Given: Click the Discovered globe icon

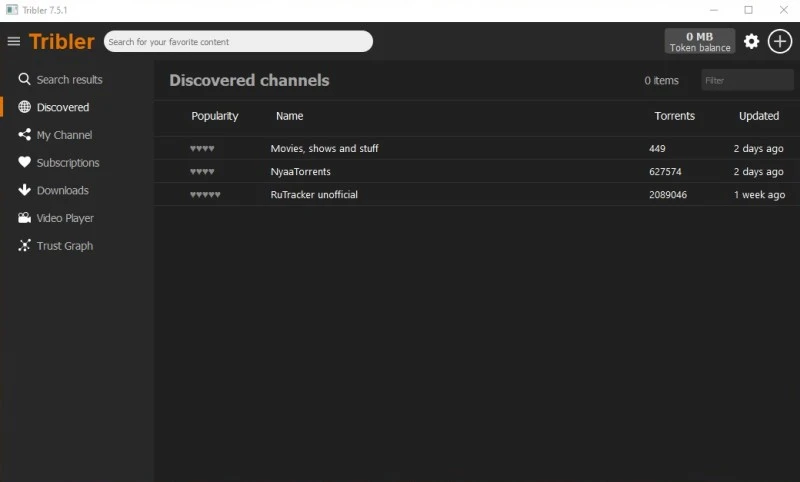Looking at the screenshot, I should pos(24,107).
